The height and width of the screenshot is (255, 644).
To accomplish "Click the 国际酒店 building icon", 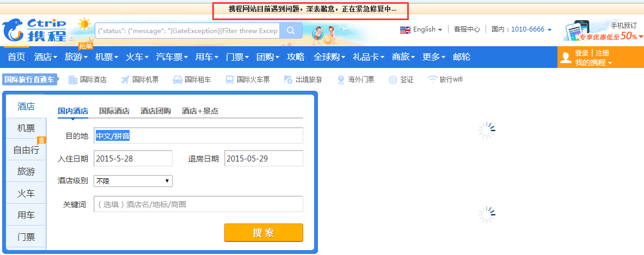I will [73, 79].
